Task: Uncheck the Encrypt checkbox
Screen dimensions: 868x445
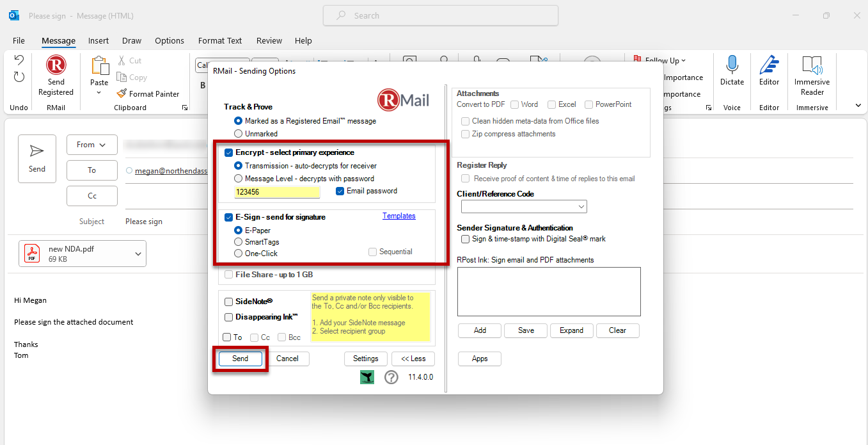Action: coord(229,152)
